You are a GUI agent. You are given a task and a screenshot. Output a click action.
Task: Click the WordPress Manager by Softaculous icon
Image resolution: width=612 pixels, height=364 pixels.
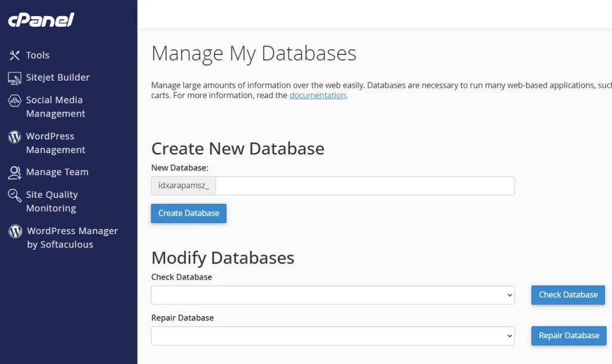pyautogui.click(x=15, y=231)
